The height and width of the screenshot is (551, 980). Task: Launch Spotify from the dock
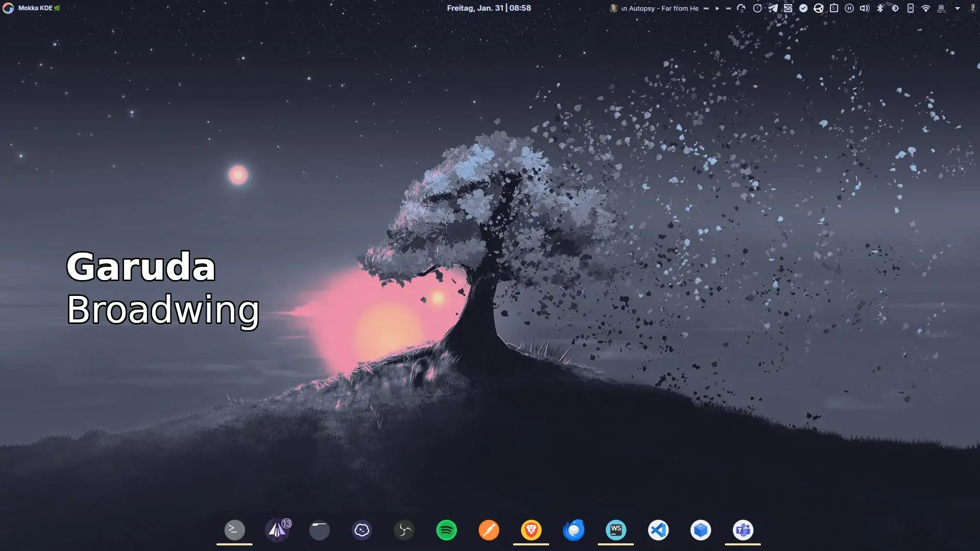click(447, 530)
